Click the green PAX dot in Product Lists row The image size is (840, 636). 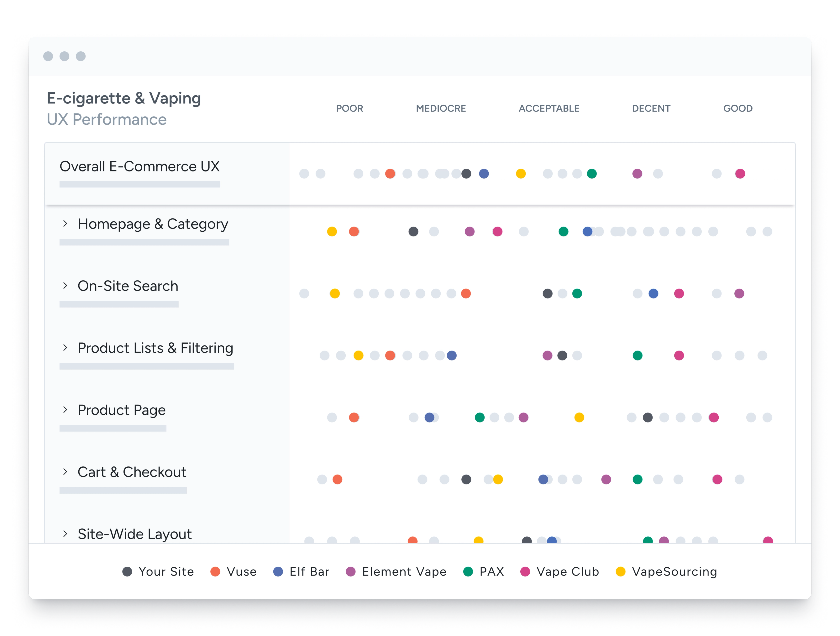click(637, 355)
